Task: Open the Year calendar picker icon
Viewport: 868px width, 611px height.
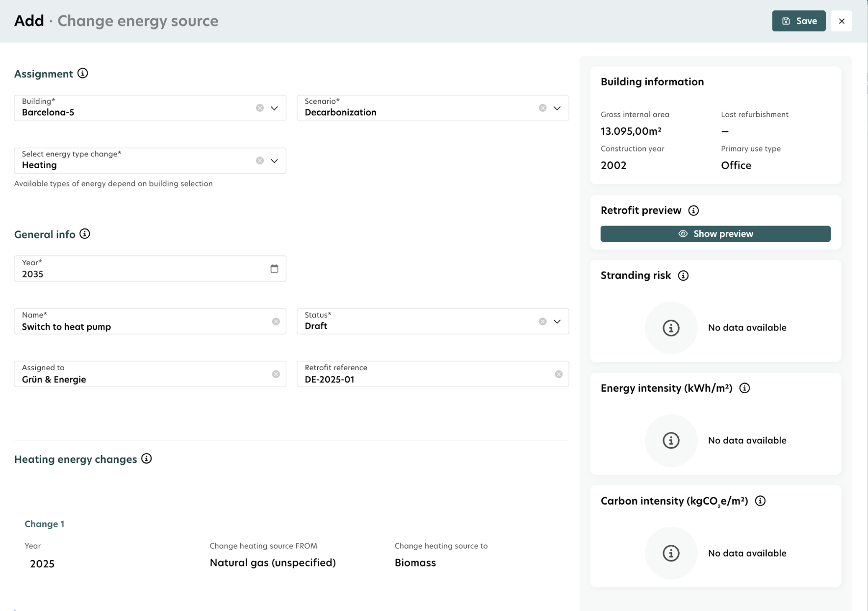Action: pos(274,268)
